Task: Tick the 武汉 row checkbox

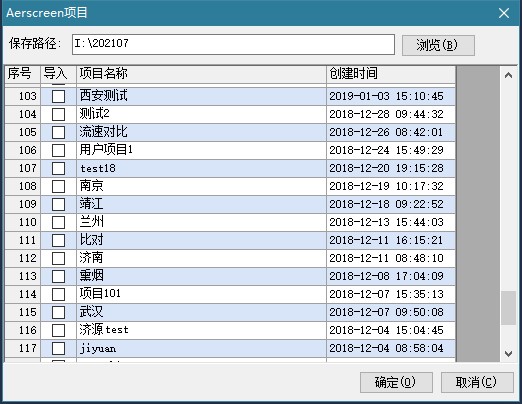Action: tap(58, 313)
